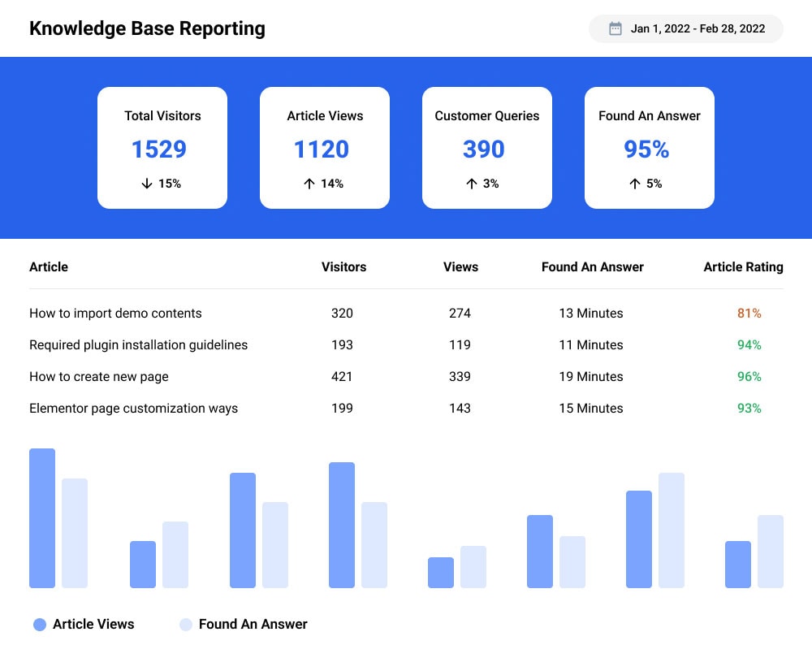
Task: Click the up arrow beside 3% in Customer Queries
Action: [x=471, y=184]
